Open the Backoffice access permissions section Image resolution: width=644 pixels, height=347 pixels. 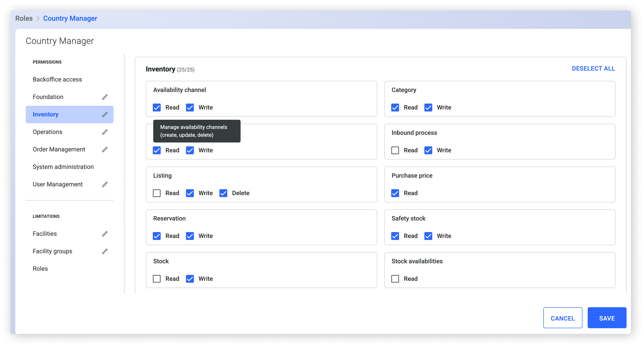pyautogui.click(x=57, y=80)
